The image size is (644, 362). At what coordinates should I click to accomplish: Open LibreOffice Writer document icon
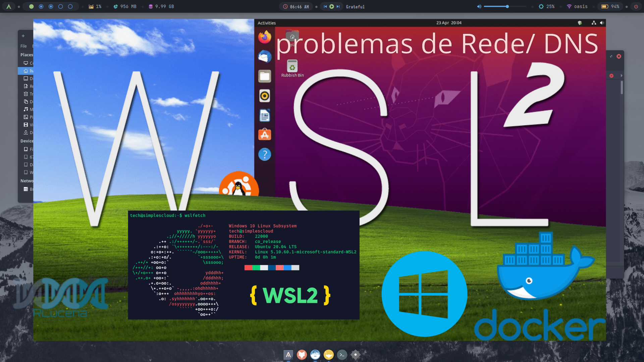[265, 115]
